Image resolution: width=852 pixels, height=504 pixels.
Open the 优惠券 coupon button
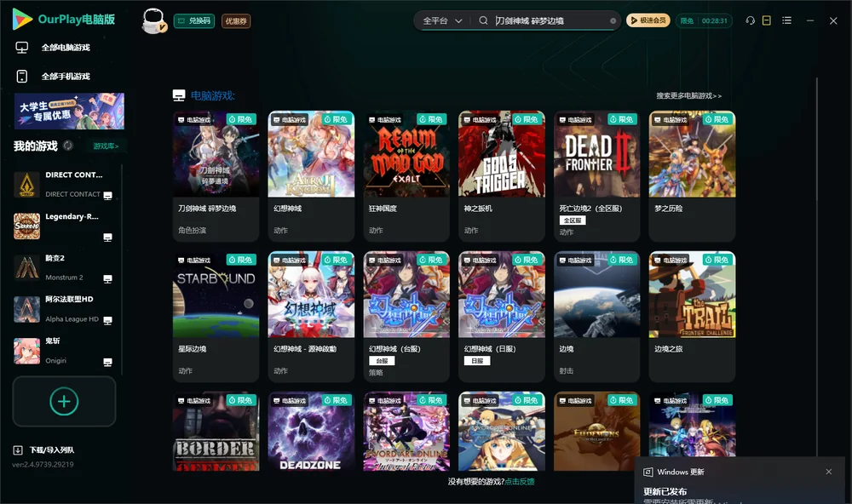[236, 20]
